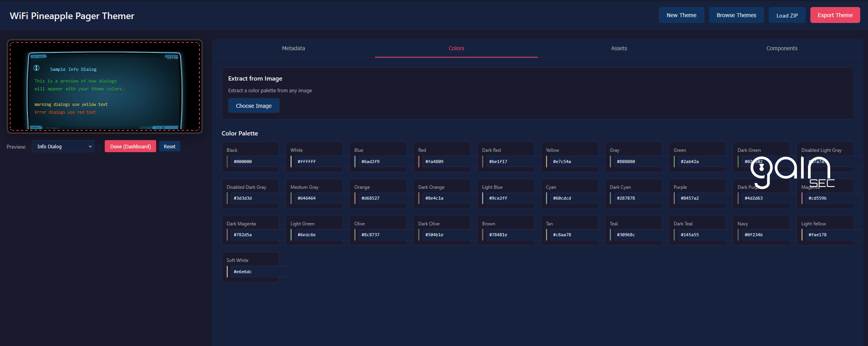Open the Medium Gray swatch
868x346 pixels.
(x=291, y=198)
